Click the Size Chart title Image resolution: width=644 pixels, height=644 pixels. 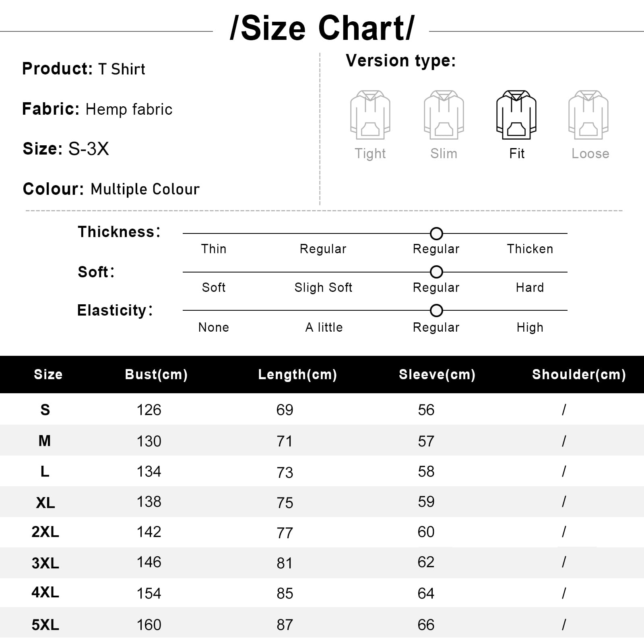tap(322, 28)
